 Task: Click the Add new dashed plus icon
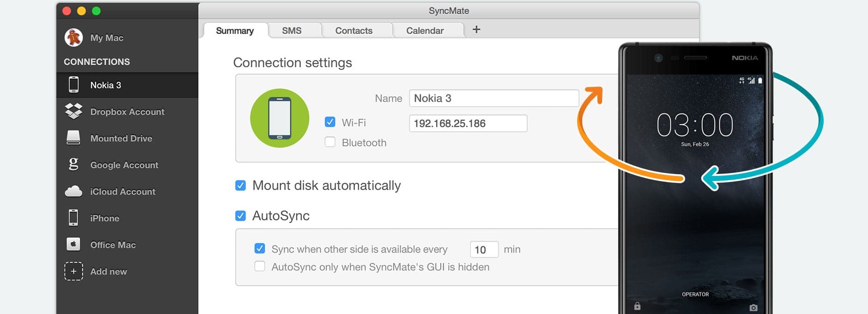(x=73, y=271)
